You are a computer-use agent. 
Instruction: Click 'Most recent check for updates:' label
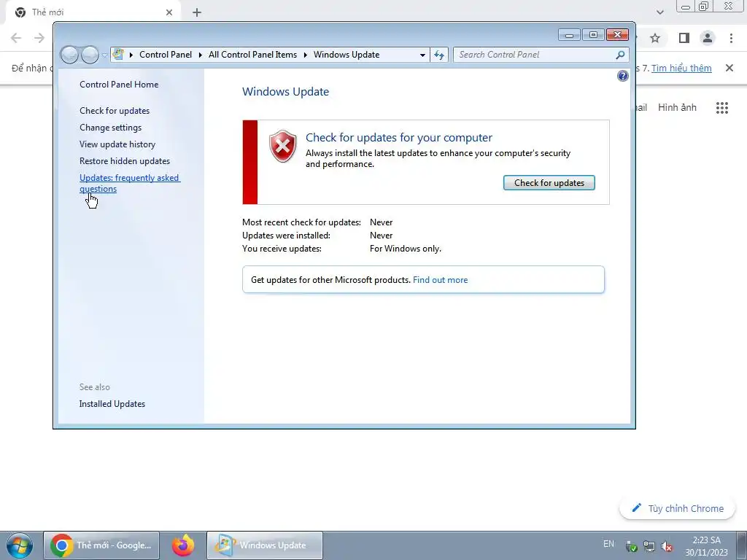click(x=301, y=222)
